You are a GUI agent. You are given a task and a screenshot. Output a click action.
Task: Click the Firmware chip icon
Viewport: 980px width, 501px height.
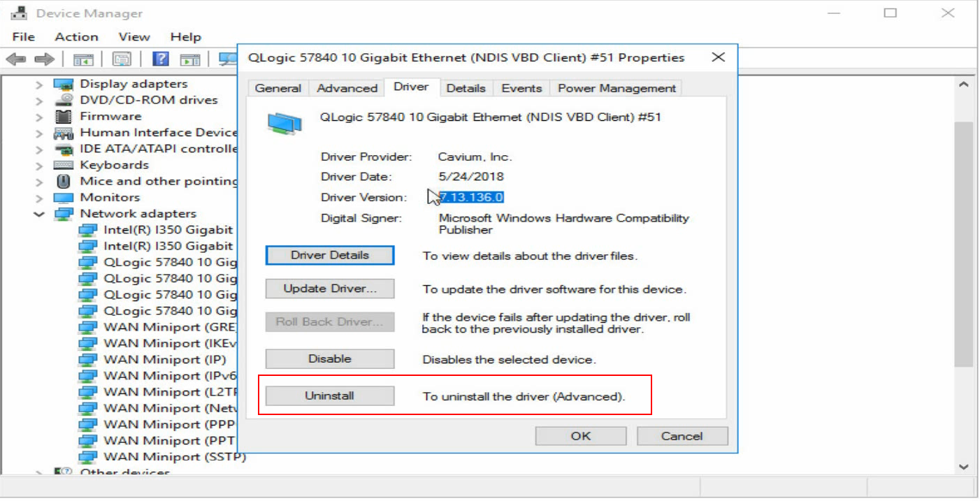point(64,116)
